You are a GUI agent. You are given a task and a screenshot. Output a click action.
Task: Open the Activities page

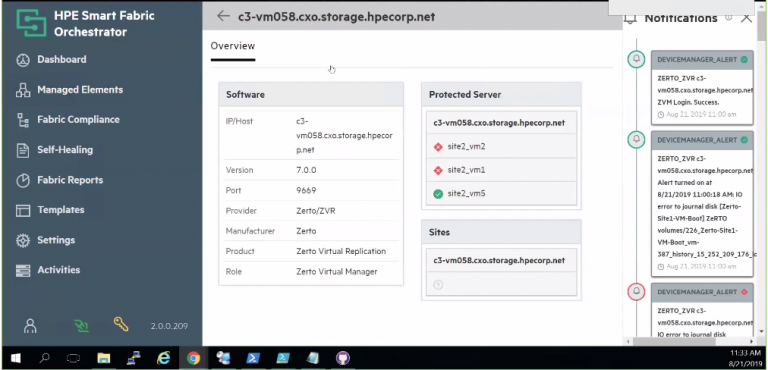tap(48, 270)
